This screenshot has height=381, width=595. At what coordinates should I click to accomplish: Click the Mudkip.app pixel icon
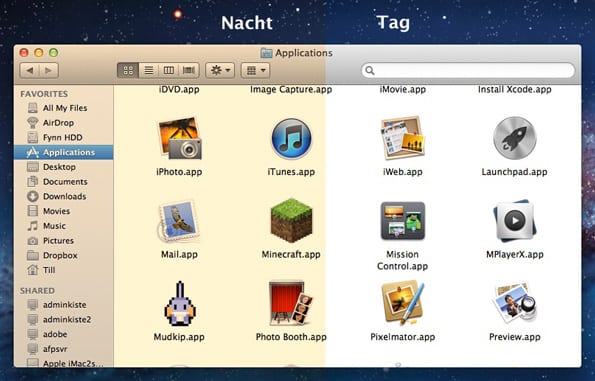(x=179, y=304)
